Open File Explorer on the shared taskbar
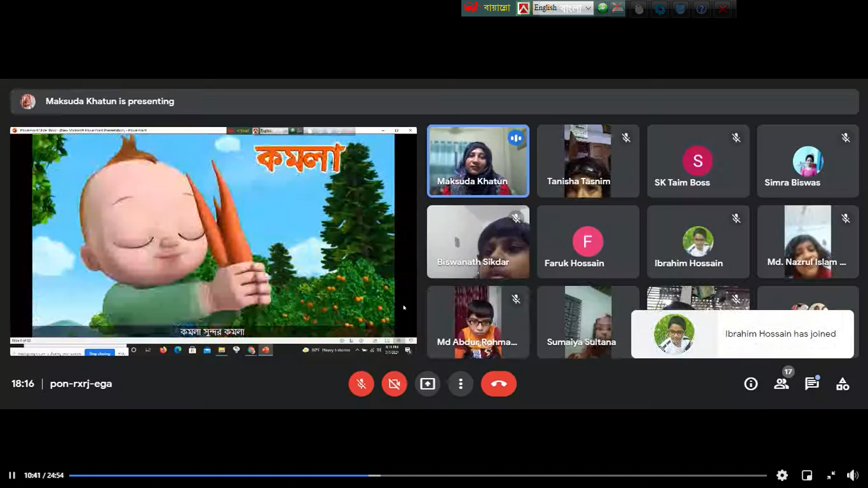Screen dimensions: 868x488 click(222, 350)
